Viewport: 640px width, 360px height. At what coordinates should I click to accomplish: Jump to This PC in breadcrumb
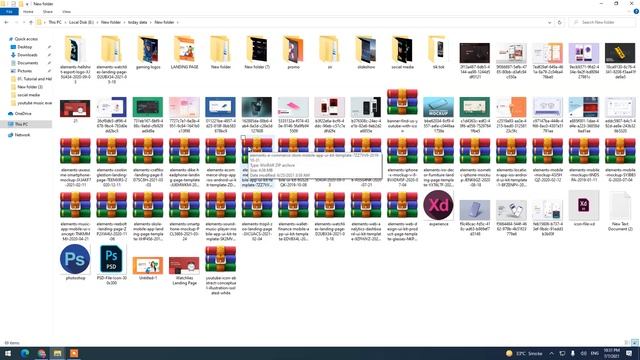pyautogui.click(x=55, y=22)
